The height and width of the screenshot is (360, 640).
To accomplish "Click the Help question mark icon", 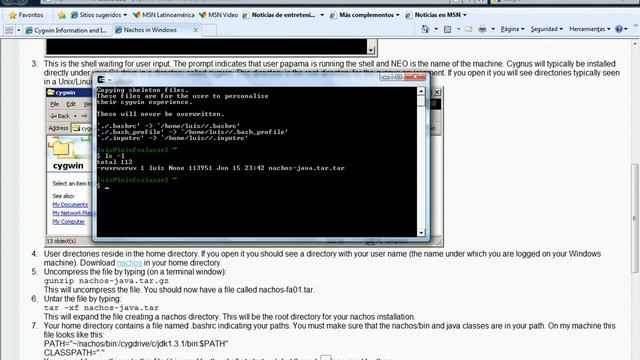I will [x=619, y=29].
